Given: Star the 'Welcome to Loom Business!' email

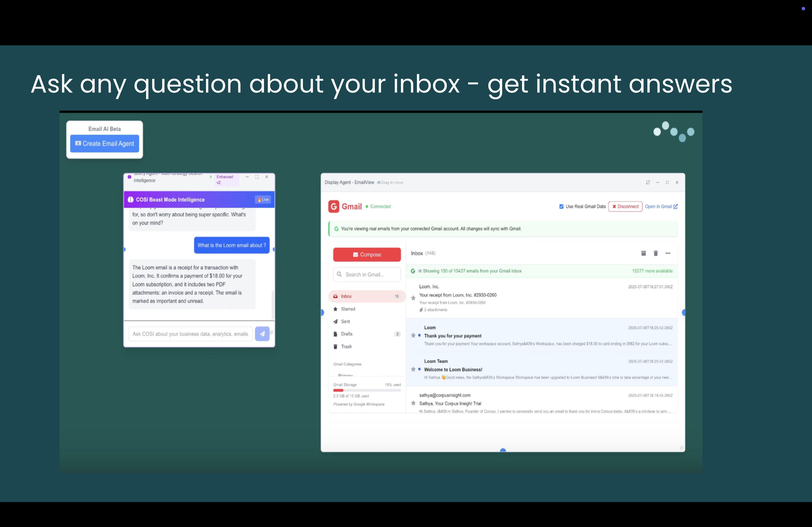Looking at the screenshot, I should [413, 369].
